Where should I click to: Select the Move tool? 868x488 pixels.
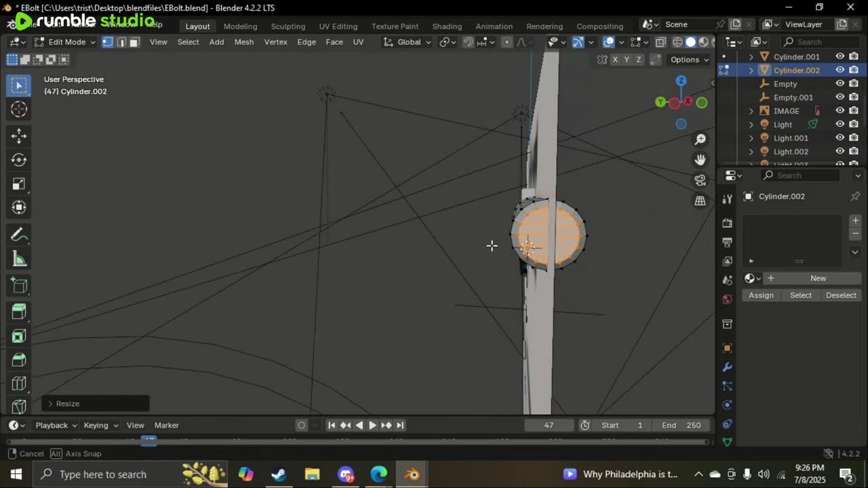coord(19,136)
